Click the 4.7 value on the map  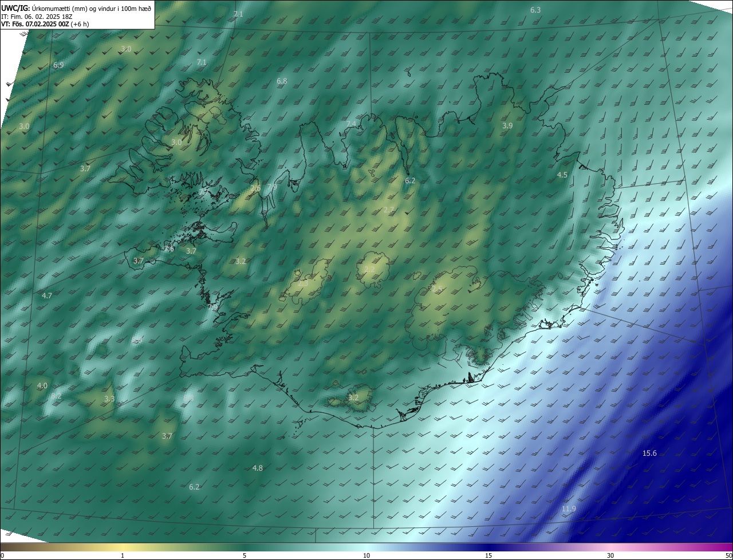click(47, 296)
